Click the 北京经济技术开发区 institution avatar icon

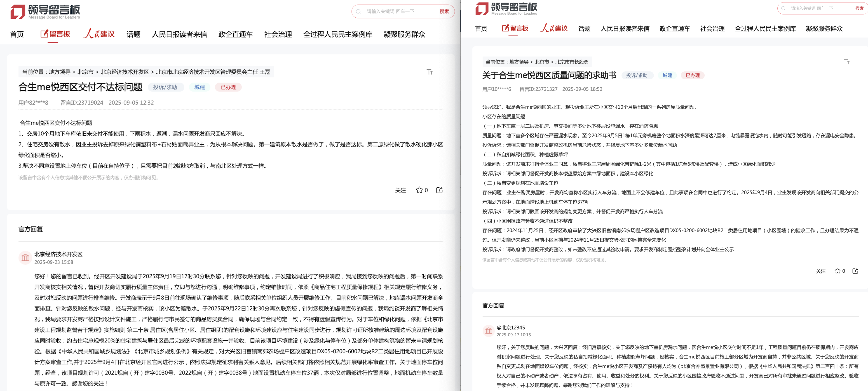pyautogui.click(x=25, y=258)
